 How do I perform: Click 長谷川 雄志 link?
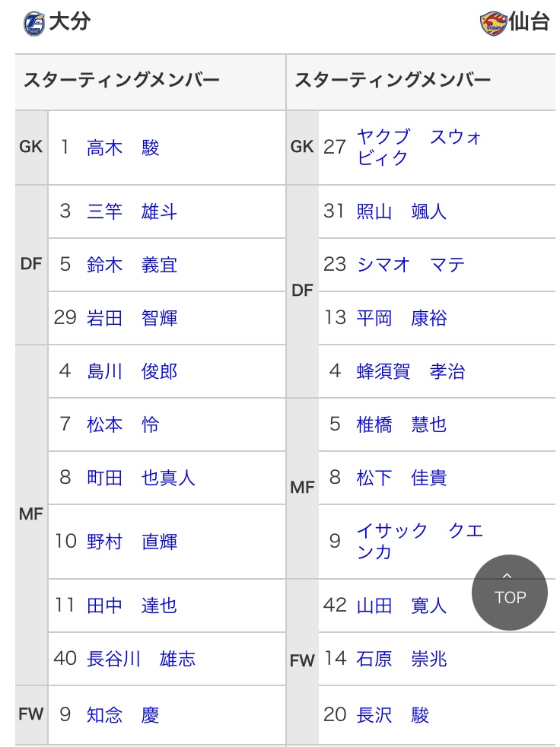[141, 659]
